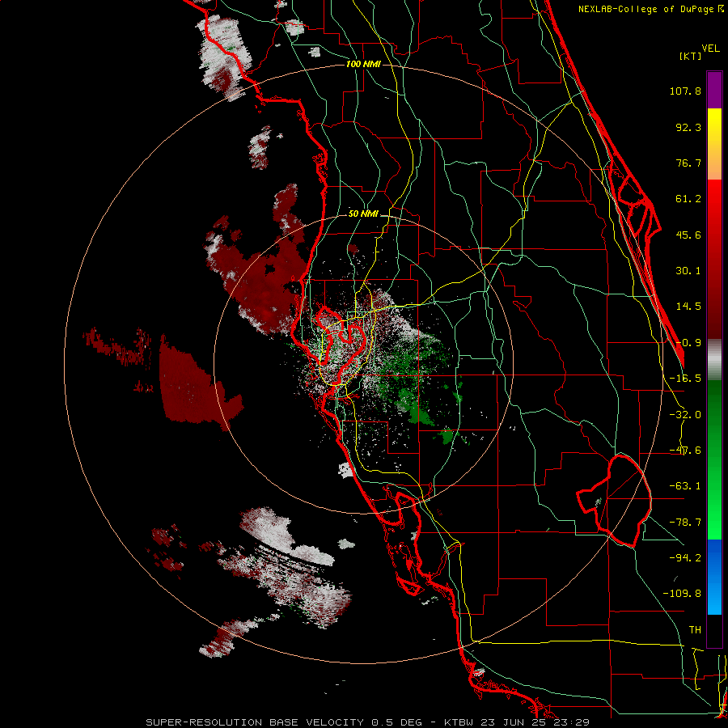
Task: Select the 14.5 scale value
Action: 688,307
